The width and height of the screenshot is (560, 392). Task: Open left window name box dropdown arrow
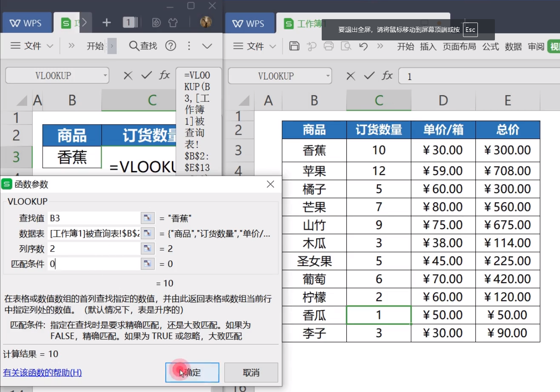[105, 76]
